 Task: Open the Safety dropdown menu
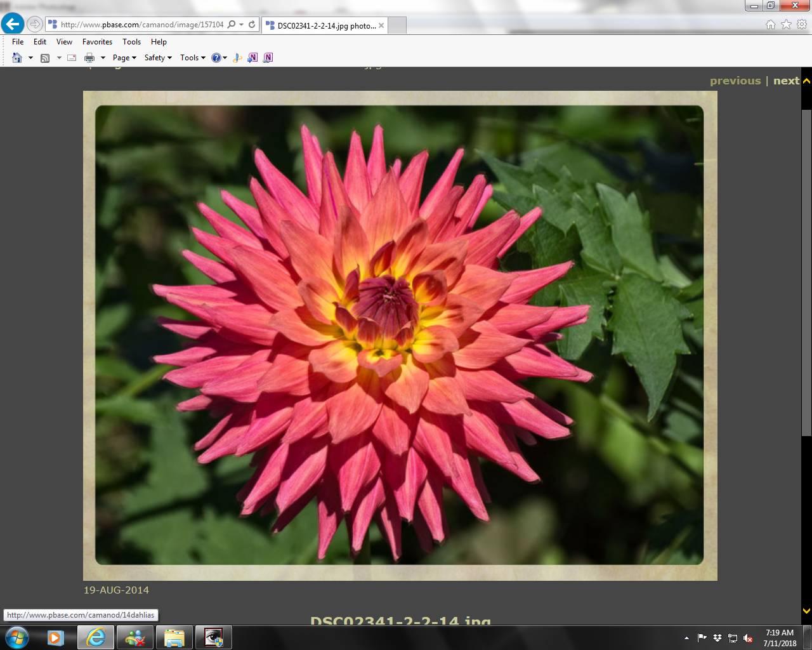[x=158, y=58]
